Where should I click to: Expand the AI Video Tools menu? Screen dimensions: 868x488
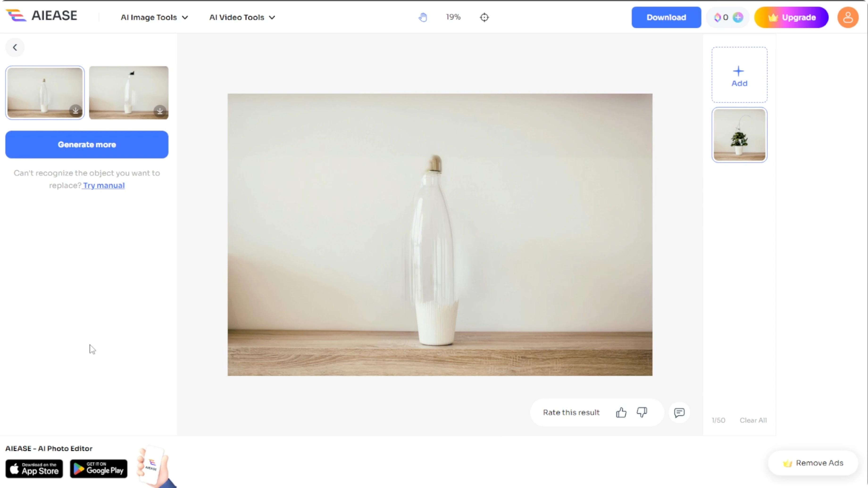tap(242, 17)
